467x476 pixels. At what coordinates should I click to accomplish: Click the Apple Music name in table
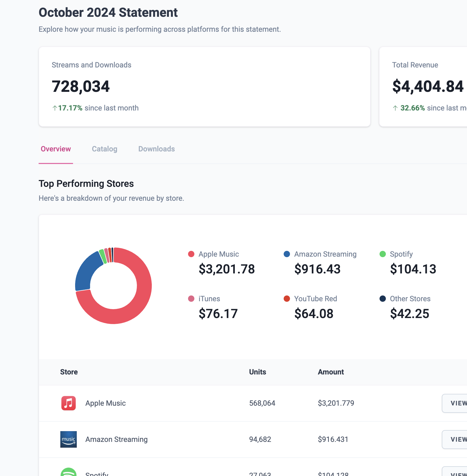click(106, 403)
